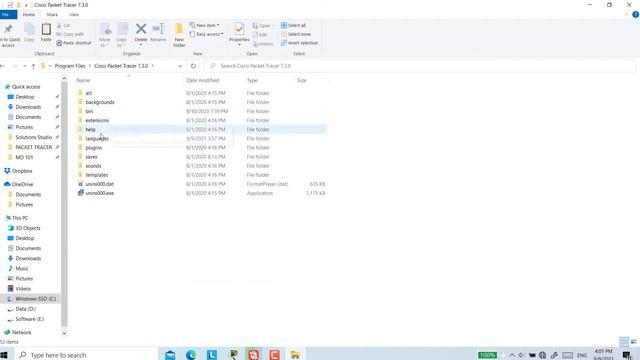Open the New item dropdown
The height and width of the screenshot is (360, 640).
[x=204, y=25]
